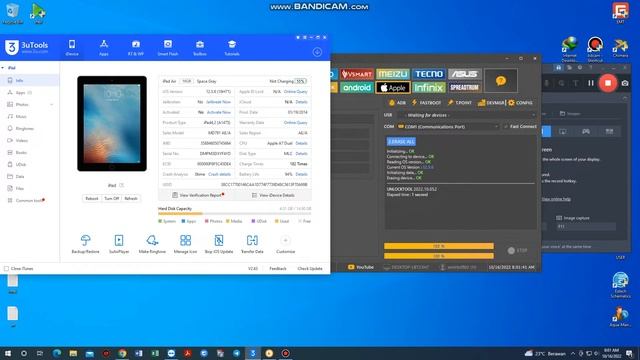Open the Apps tab in 3uTools header
This screenshot has width=640, height=360.
click(104, 48)
